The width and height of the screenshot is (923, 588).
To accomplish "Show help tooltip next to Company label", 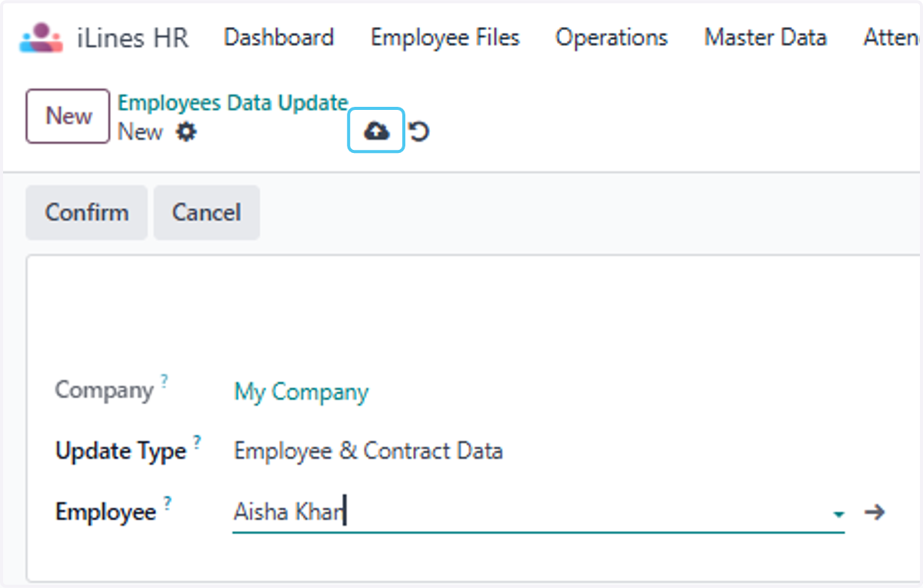I will [x=164, y=379].
